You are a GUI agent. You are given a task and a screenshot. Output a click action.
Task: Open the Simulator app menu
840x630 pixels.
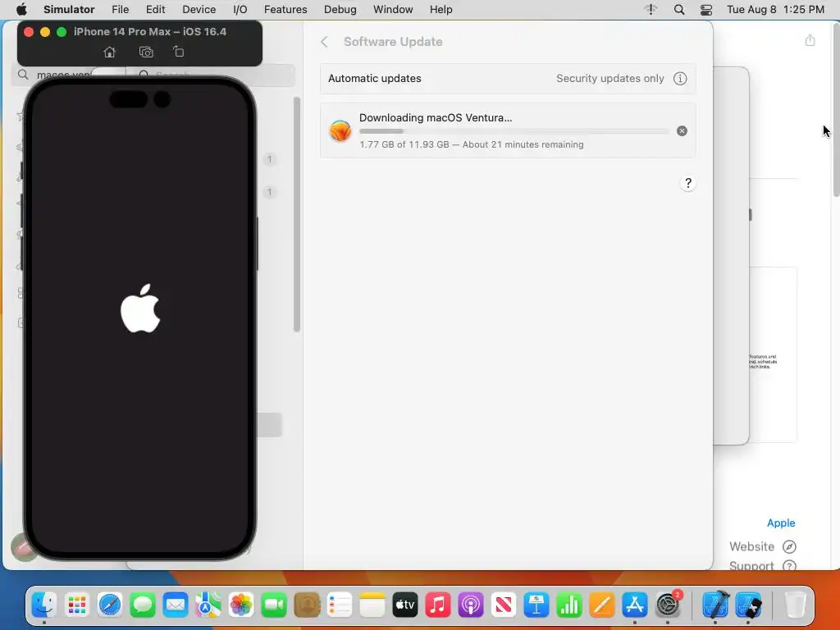[69, 9]
